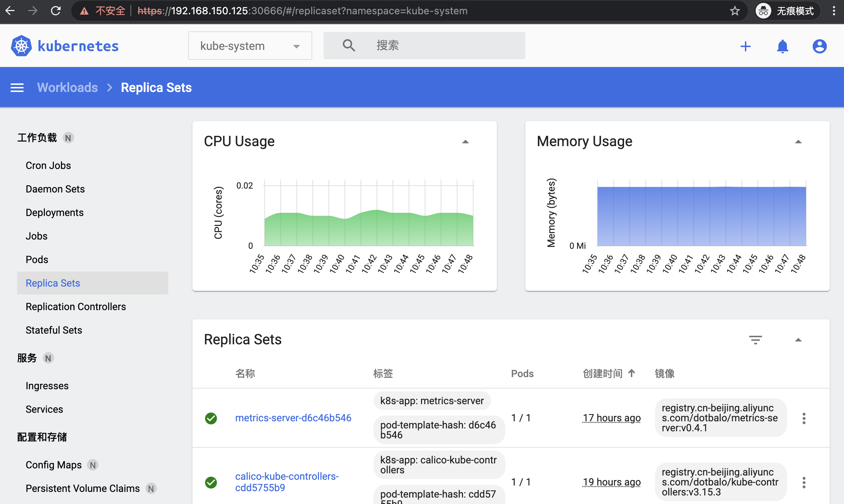Open filter icon in Replica Sets card
Screen dimensions: 844x504
pyautogui.click(x=755, y=340)
